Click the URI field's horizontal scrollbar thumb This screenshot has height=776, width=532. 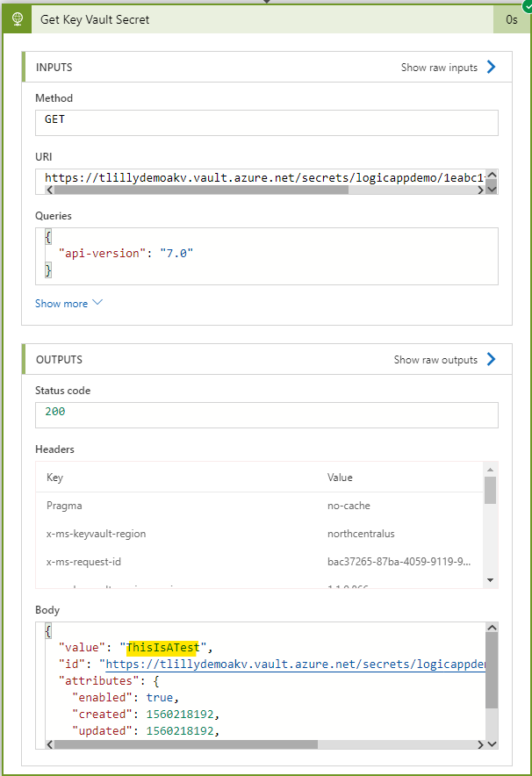tap(201, 190)
